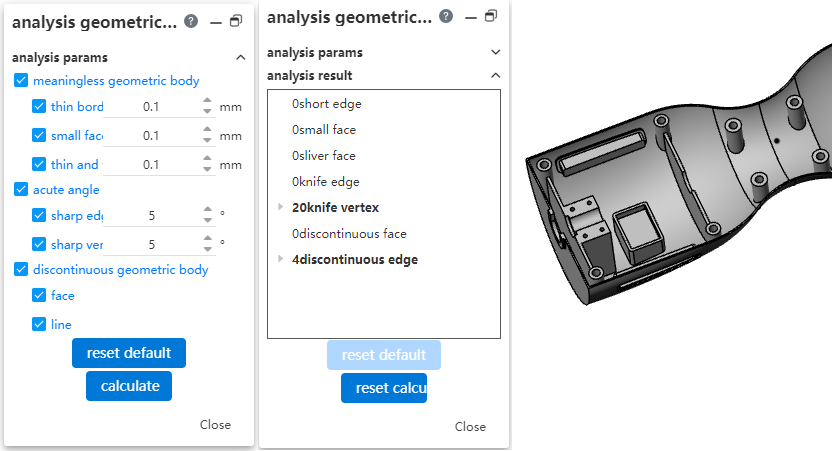This screenshot has height=451, width=832.
Task: Expand the 20knife vertex tree item
Action: [x=280, y=208]
